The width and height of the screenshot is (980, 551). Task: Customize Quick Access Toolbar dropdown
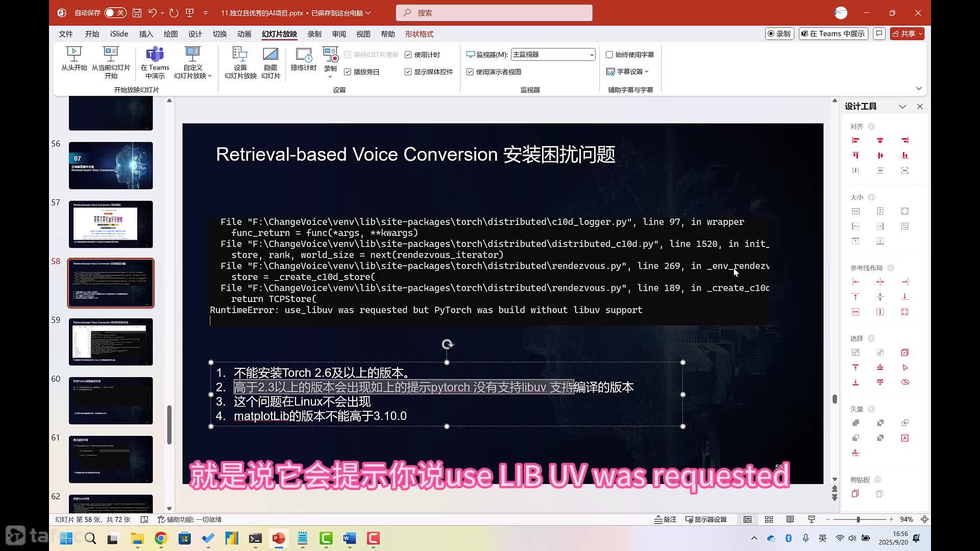coord(205,13)
